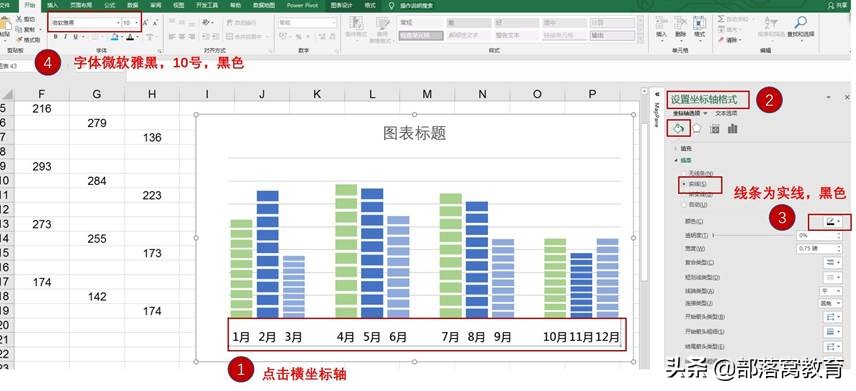Open the font name combo box
Screen dimensions: 856x391
[x=85, y=23]
